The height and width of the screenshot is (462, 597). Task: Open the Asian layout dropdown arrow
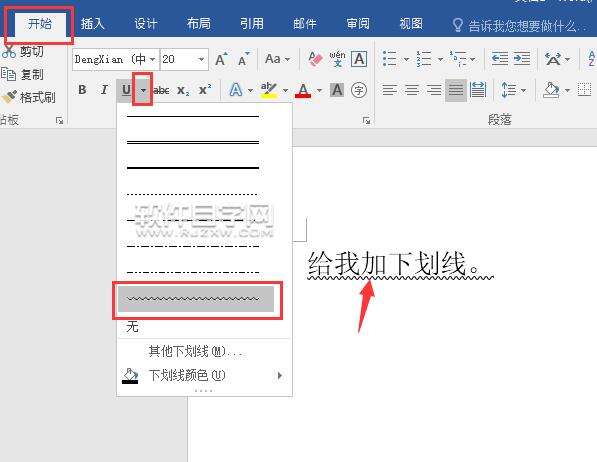(568, 59)
